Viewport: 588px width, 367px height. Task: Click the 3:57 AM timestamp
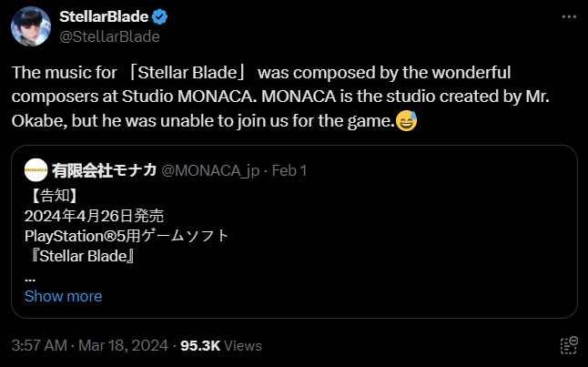pos(40,346)
